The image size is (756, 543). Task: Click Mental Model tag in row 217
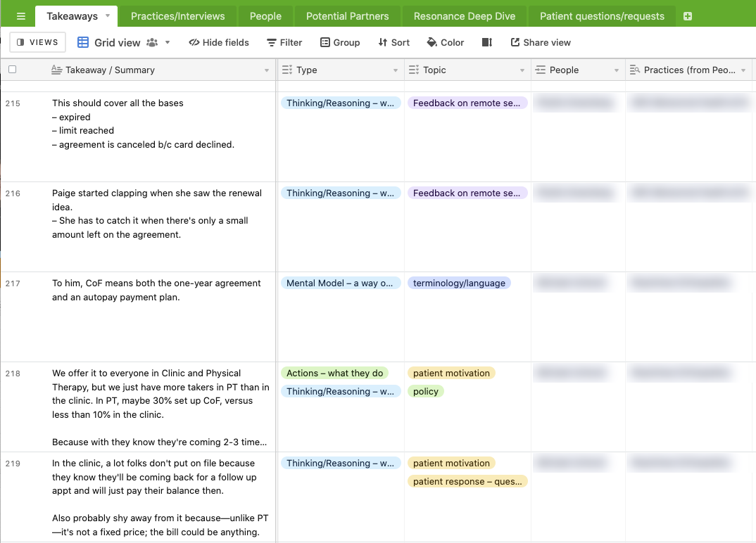[341, 283]
